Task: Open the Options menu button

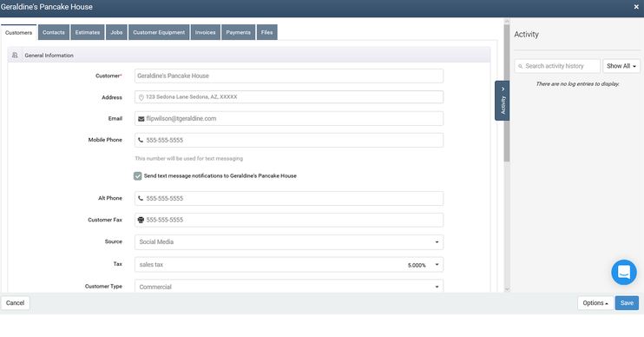Action: click(595, 303)
